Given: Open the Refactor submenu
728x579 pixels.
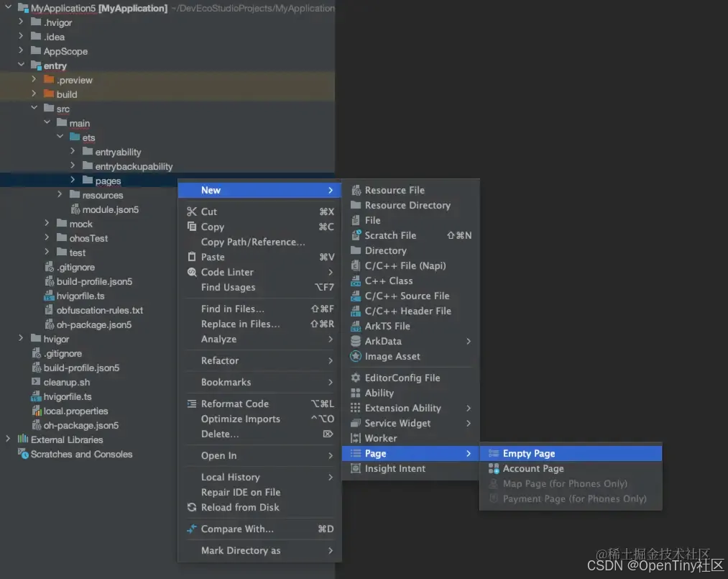Looking at the screenshot, I should 259,360.
